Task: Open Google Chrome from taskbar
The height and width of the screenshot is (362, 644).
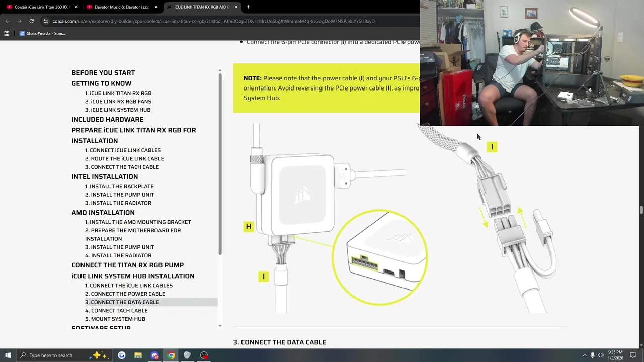Action: coord(171,355)
